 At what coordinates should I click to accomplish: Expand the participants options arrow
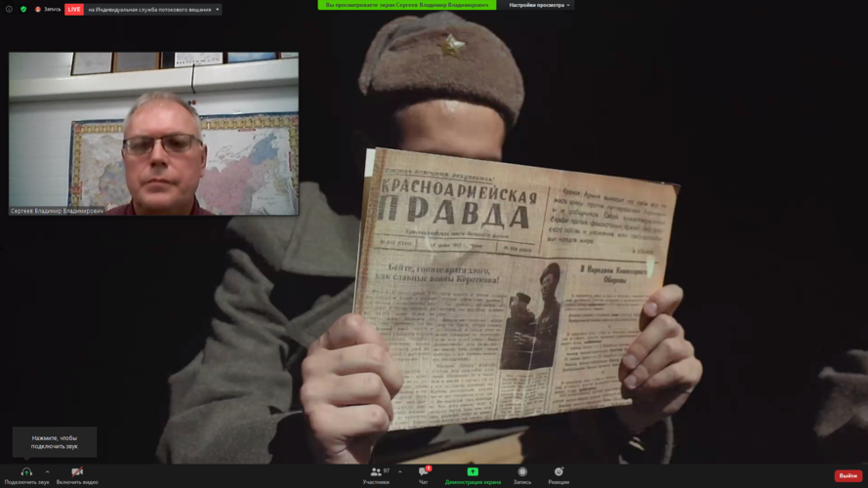pyautogui.click(x=399, y=471)
